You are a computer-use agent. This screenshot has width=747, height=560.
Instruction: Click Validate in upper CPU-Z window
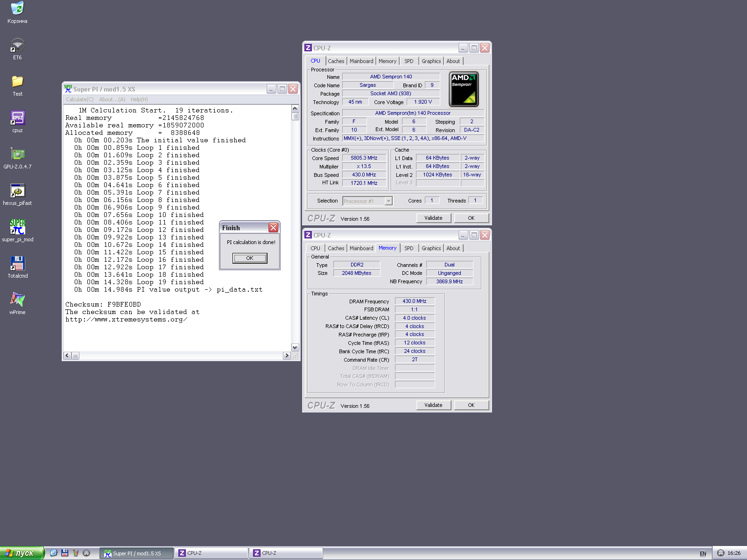pyautogui.click(x=433, y=218)
